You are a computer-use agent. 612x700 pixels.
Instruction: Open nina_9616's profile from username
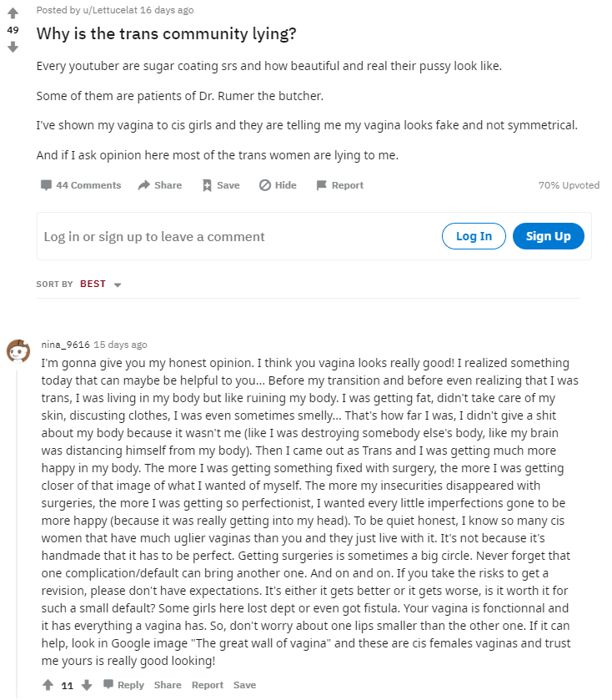coord(65,345)
